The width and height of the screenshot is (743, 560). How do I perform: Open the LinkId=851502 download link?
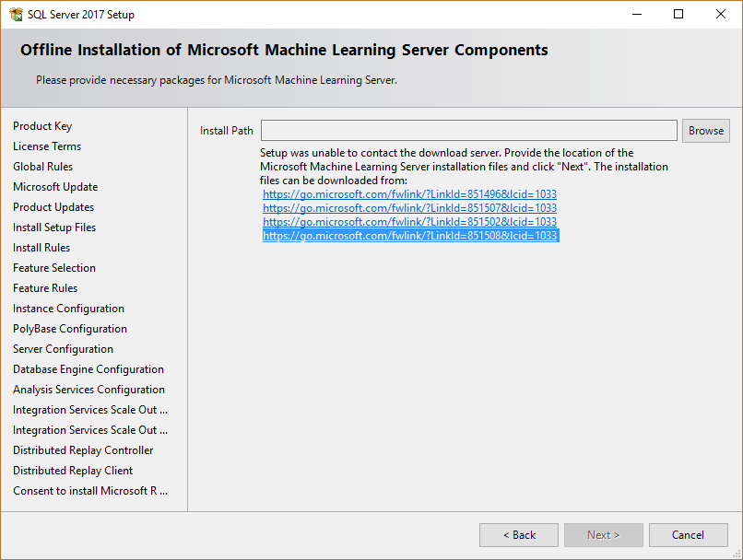[409, 222]
